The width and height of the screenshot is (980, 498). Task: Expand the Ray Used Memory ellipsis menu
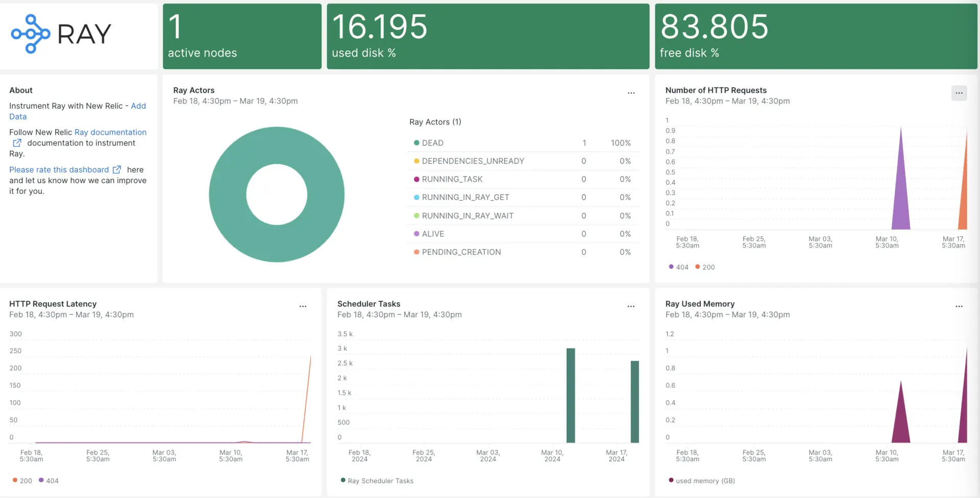(x=959, y=306)
